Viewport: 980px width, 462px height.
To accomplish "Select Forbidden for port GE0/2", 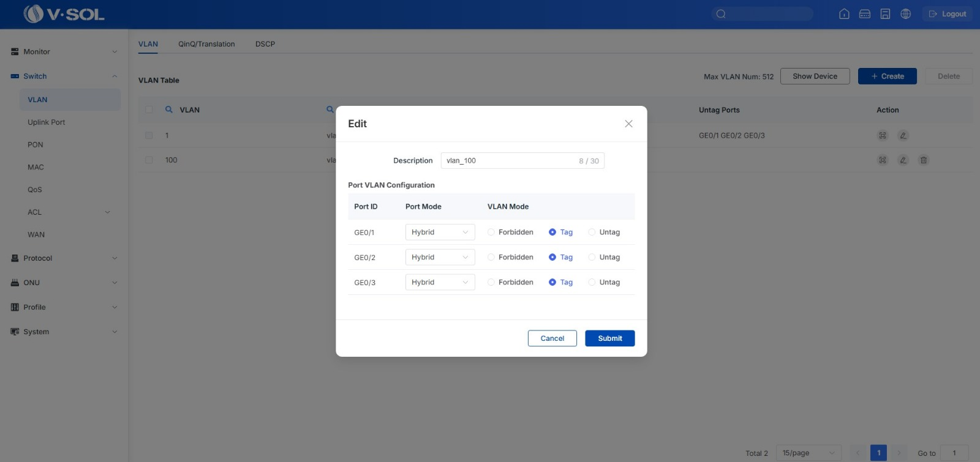I will click(491, 258).
